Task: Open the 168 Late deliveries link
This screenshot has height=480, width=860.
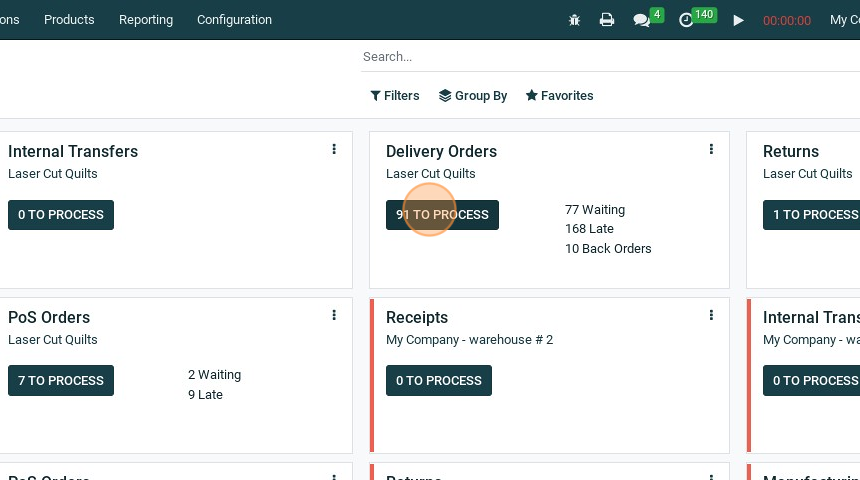Action: pos(589,229)
